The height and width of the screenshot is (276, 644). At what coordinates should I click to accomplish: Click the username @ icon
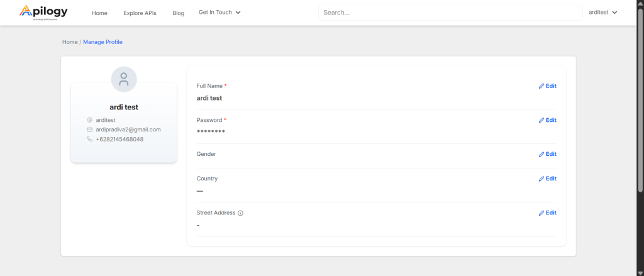(x=89, y=120)
